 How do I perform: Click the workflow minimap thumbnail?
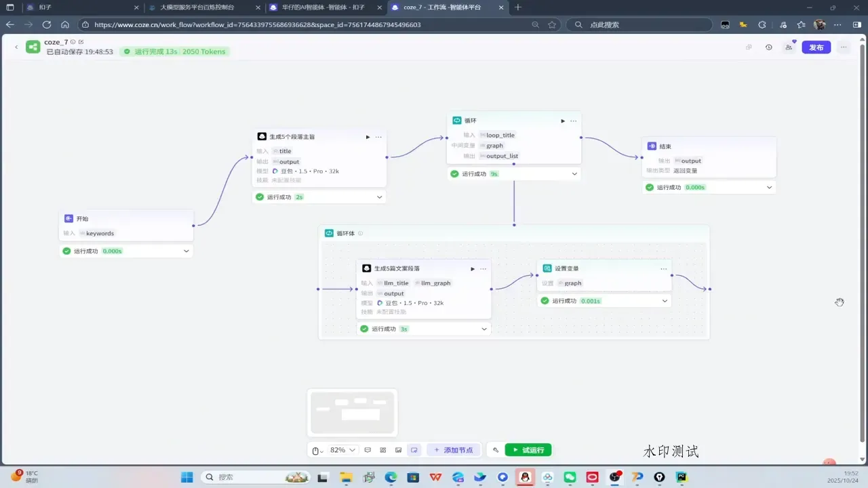(x=352, y=413)
